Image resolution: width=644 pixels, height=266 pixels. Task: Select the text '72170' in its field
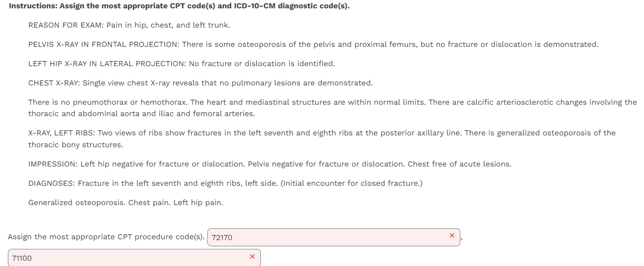221,237
